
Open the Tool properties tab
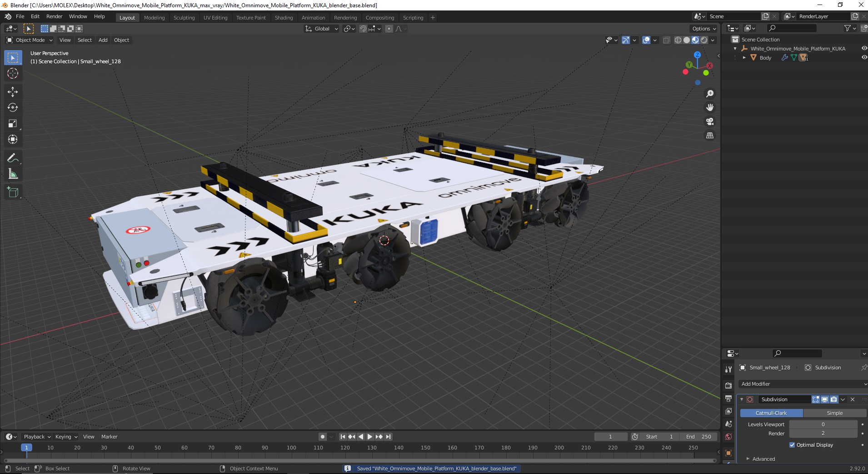coord(728,369)
